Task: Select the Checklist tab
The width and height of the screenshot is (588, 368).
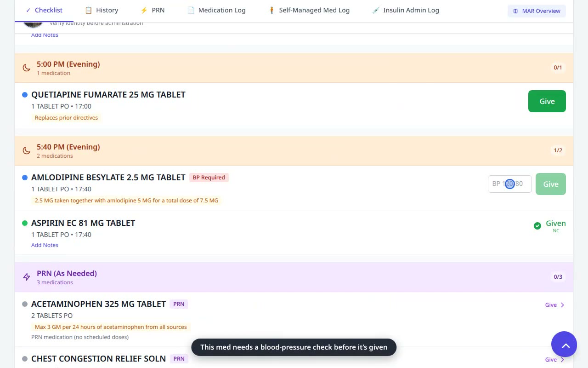Action: (x=44, y=10)
